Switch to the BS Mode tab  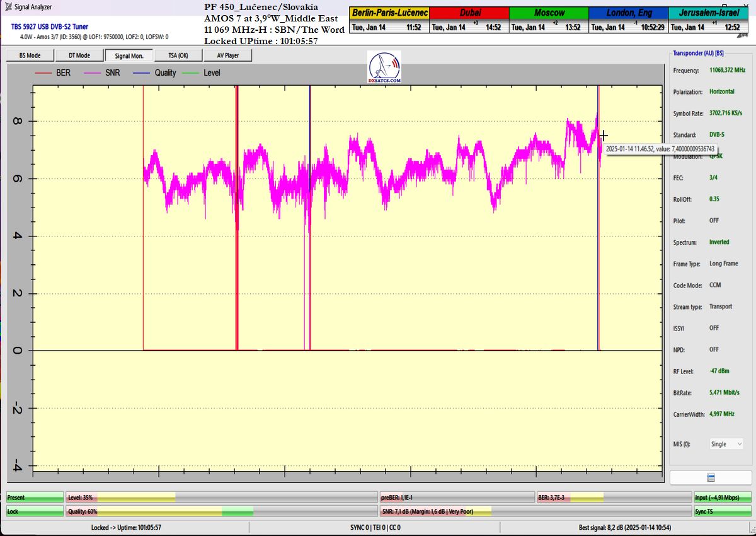point(30,55)
